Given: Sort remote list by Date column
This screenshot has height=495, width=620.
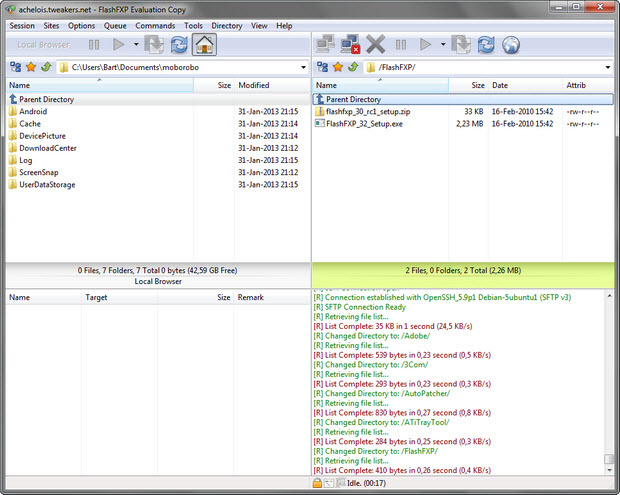Looking at the screenshot, I should (x=525, y=85).
